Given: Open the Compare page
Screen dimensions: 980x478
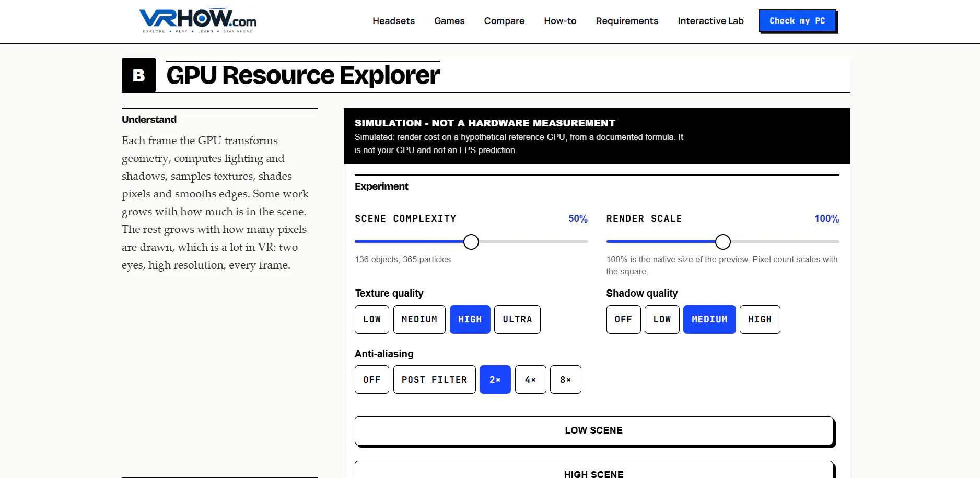Looking at the screenshot, I should (x=504, y=21).
